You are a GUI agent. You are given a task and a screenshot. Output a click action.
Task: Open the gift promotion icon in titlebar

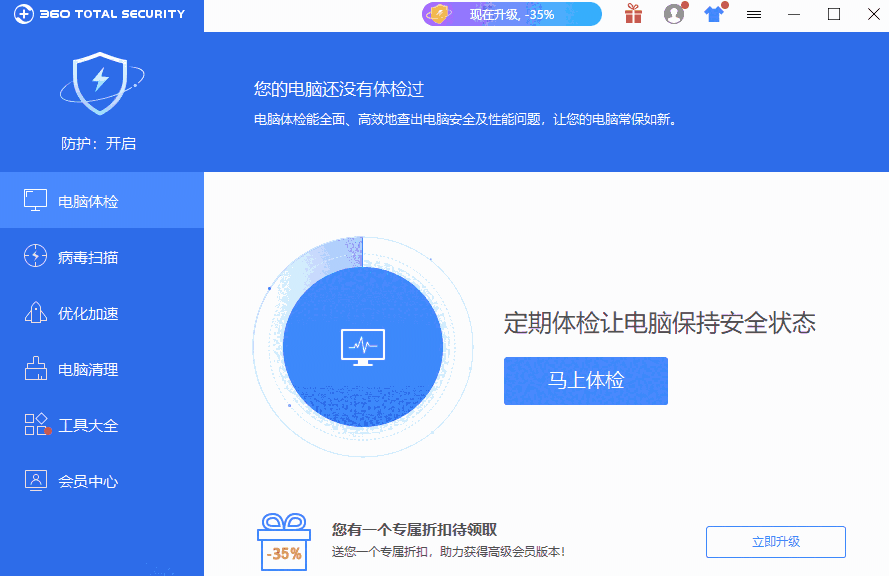(x=633, y=14)
